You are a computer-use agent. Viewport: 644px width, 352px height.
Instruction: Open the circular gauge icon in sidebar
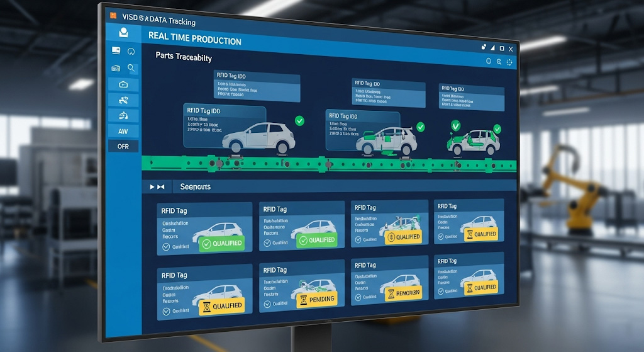coord(131,51)
